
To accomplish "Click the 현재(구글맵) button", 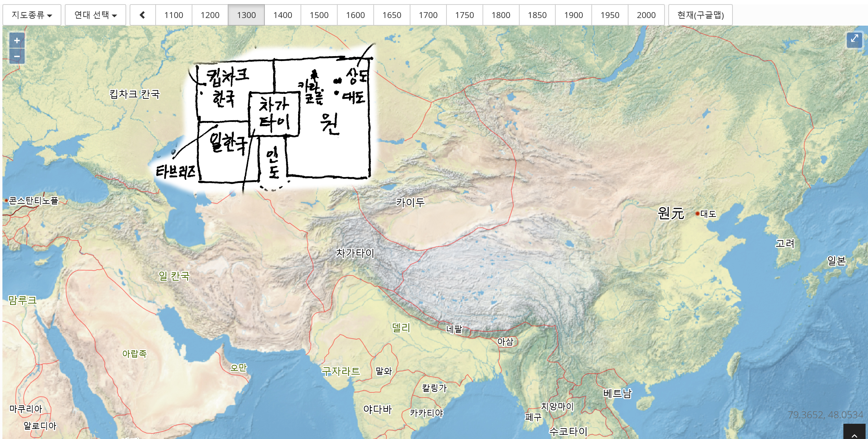I will (x=700, y=15).
